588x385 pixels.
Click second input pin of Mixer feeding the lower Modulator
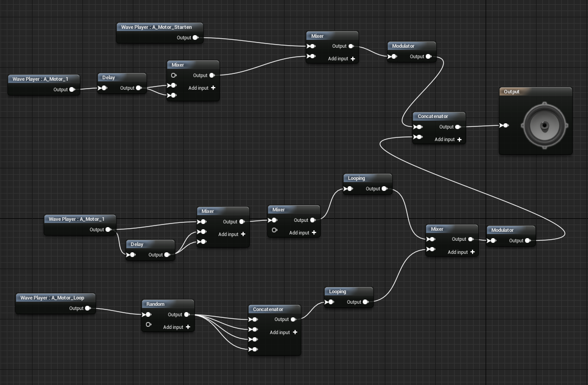coord(431,249)
